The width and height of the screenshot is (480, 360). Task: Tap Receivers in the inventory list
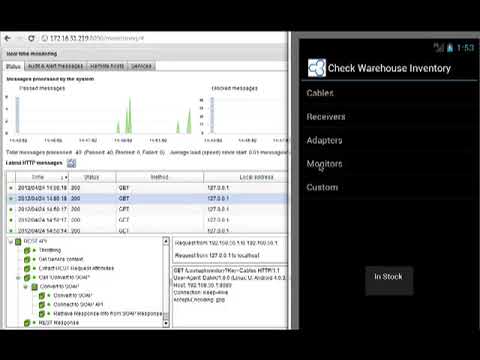pos(389,117)
